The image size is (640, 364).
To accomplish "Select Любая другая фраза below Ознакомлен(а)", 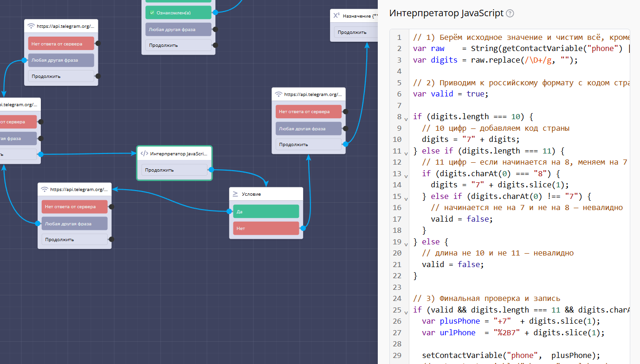I will pyautogui.click(x=178, y=30).
